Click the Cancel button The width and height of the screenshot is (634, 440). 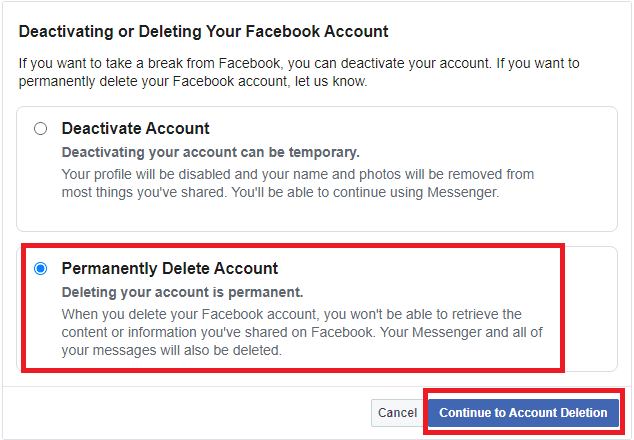[x=397, y=413]
